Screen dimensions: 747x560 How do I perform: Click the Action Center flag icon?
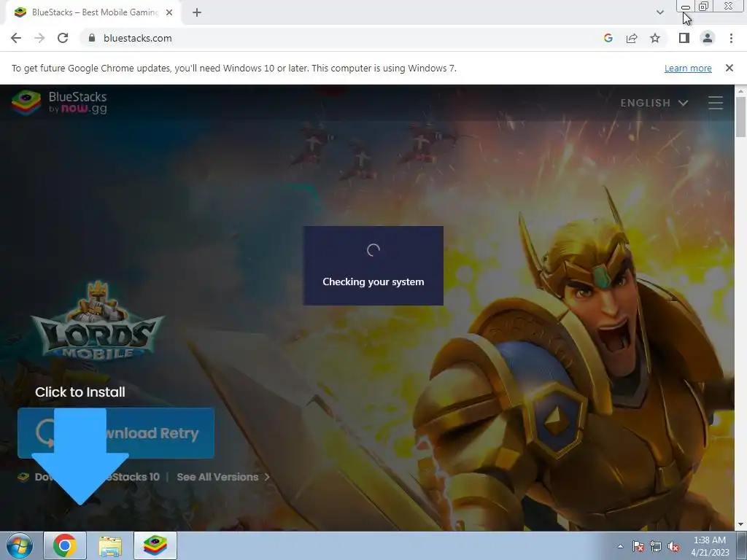pyautogui.click(x=638, y=546)
